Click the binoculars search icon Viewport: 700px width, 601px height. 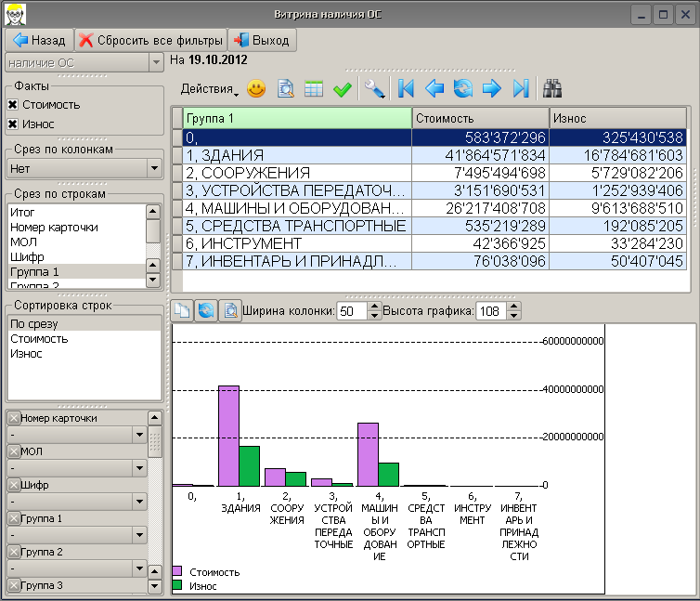tap(553, 89)
